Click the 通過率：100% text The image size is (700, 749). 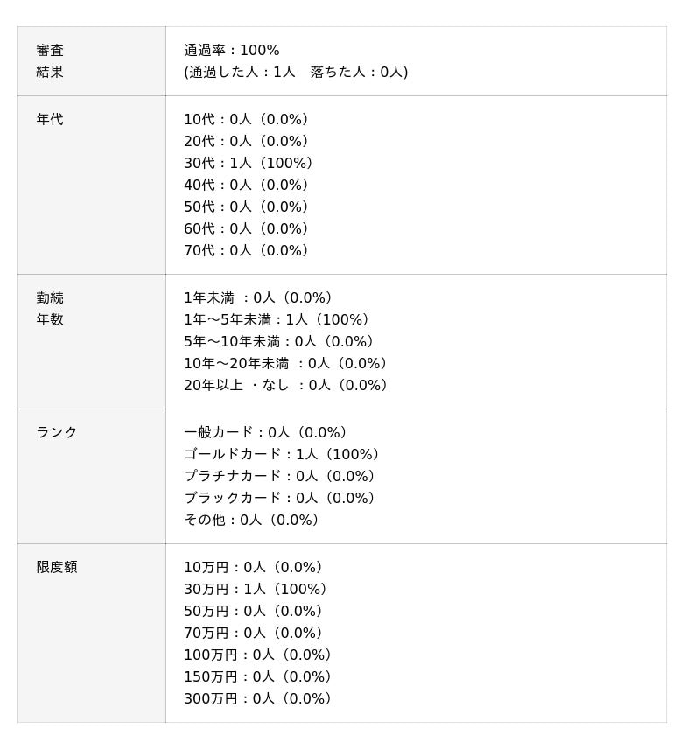click(232, 51)
